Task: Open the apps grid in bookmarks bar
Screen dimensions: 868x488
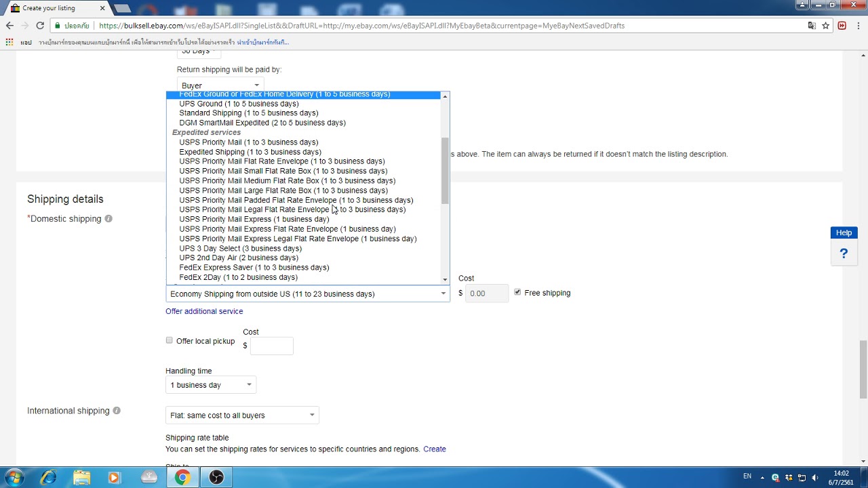Action: pos(9,42)
